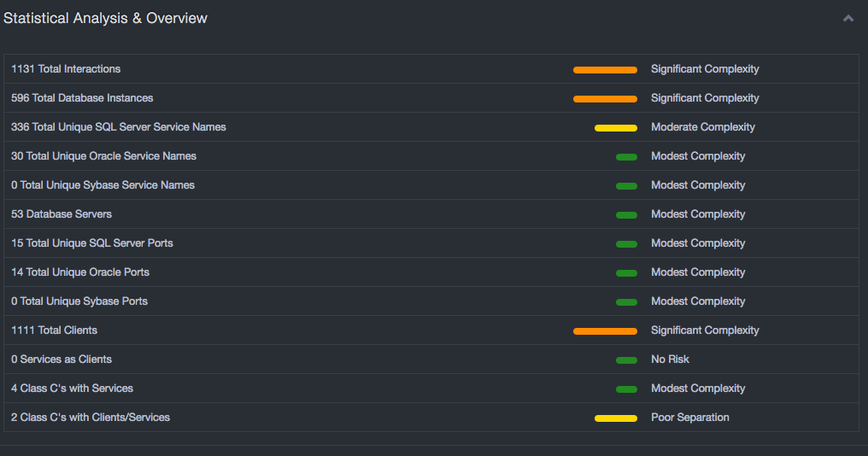Select the 596 Total Database Instances row
The height and width of the screenshot is (456, 868).
click(82, 98)
